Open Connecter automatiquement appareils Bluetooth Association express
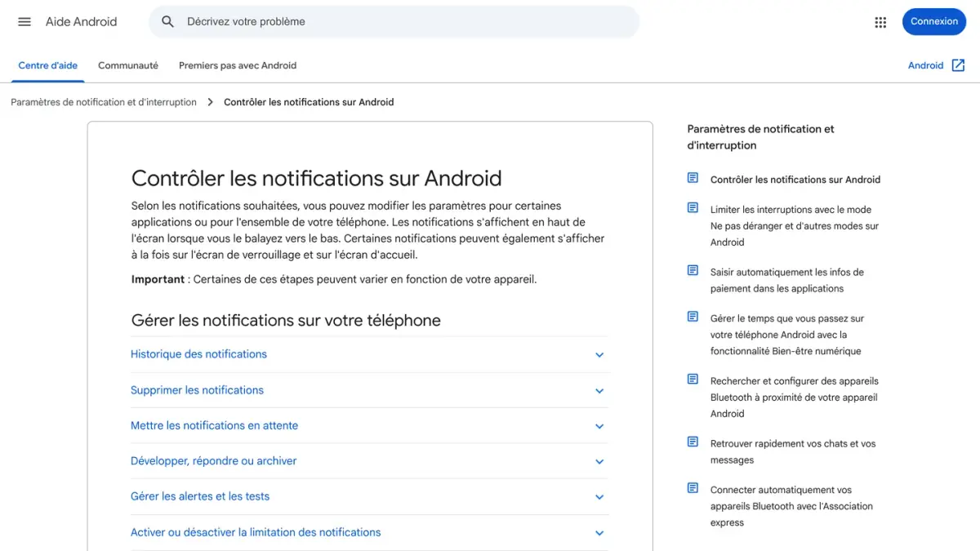This screenshot has height=551, width=980. tap(791, 506)
